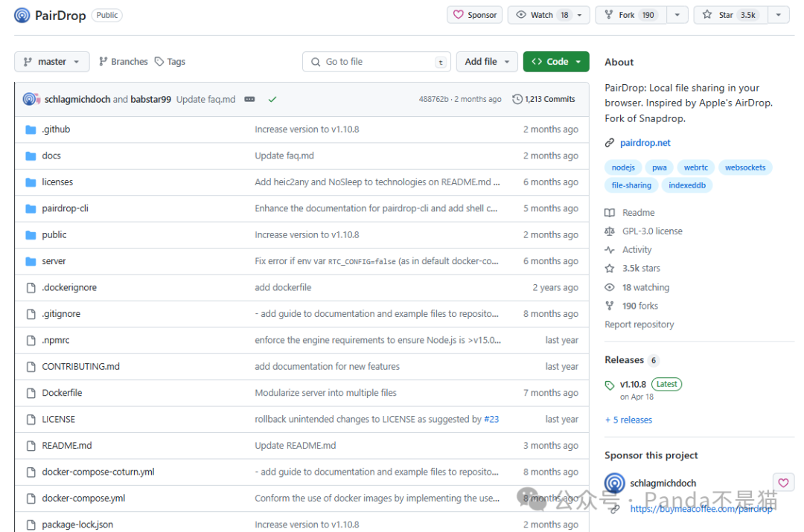Image resolution: width=804 pixels, height=532 pixels.
Task: Open the Tags link
Action: coord(170,62)
